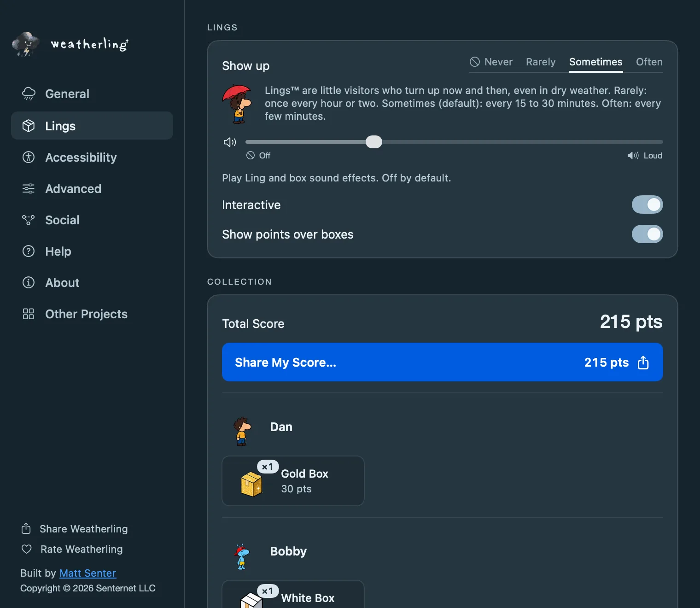Turn off Show points over boxes
The height and width of the screenshot is (608, 700).
coord(647,234)
